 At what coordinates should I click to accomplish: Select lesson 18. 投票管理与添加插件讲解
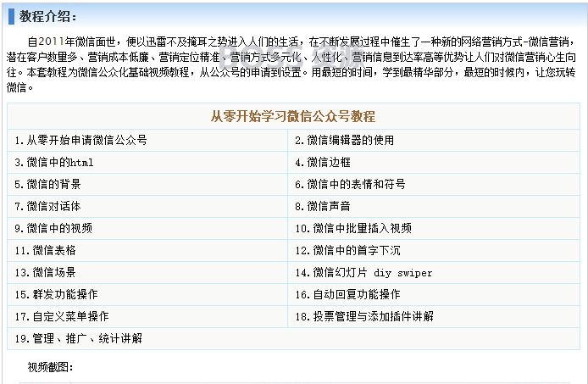(364, 316)
